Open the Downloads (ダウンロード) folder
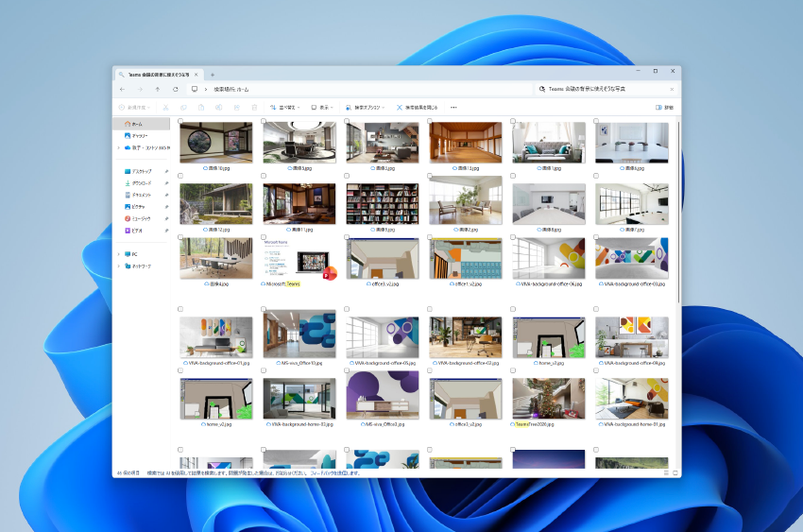The image size is (803, 532). click(142, 183)
